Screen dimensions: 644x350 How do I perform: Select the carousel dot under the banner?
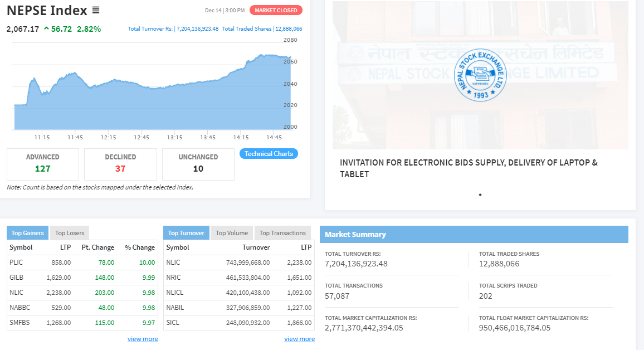[480, 195]
